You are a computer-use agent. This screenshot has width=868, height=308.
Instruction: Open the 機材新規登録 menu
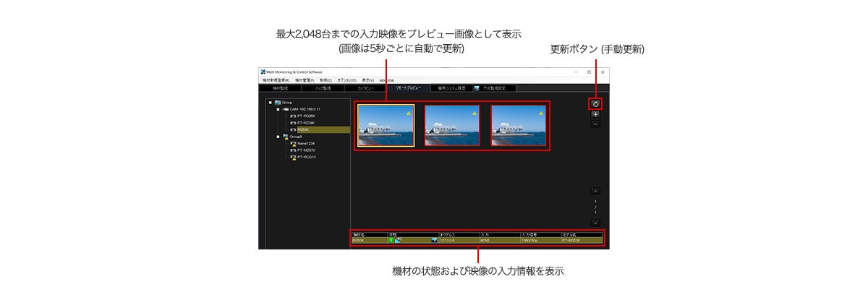276,80
